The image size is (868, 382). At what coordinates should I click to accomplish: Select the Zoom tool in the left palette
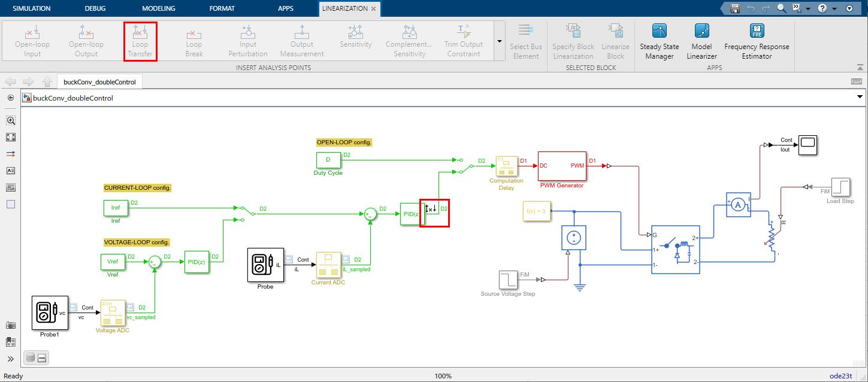coord(10,120)
